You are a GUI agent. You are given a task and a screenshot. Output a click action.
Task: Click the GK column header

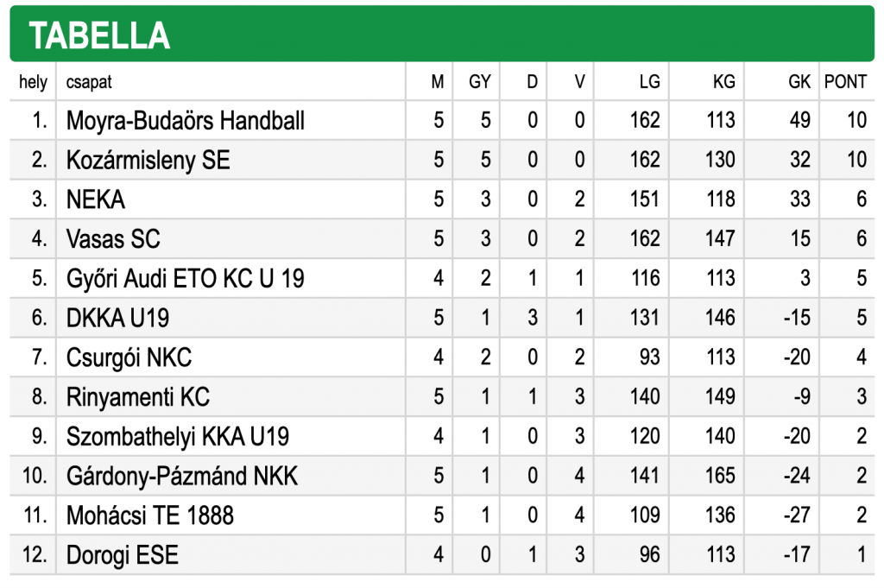[x=799, y=82]
